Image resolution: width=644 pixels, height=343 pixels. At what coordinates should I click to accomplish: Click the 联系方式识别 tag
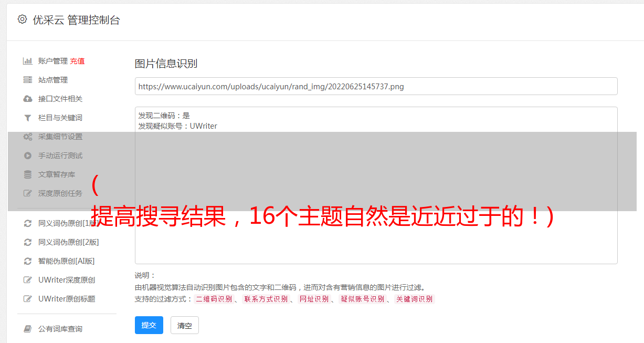tap(266, 299)
